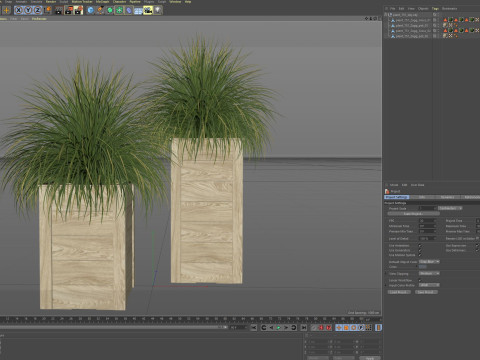Click the coordinate system icon after Z
The height and width of the screenshot is (360, 480).
[48, 10]
